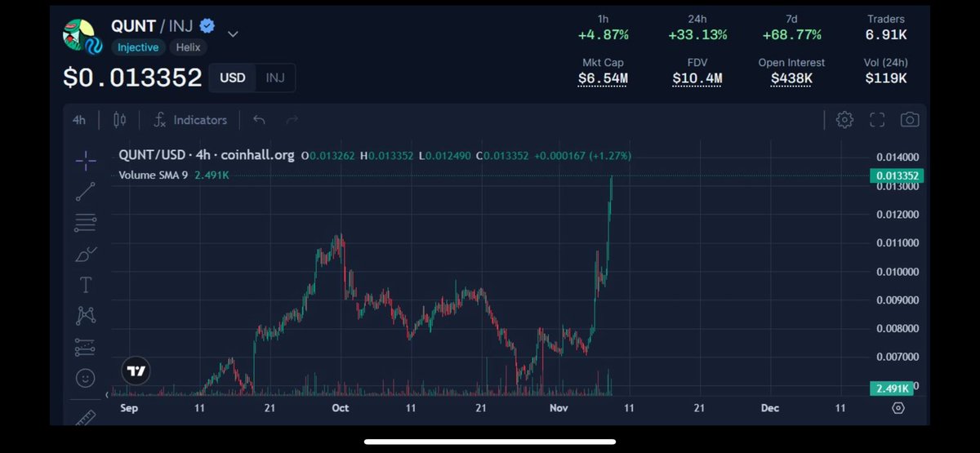The height and width of the screenshot is (453, 980).
Task: Click the TradingView logo
Action: [x=136, y=371]
